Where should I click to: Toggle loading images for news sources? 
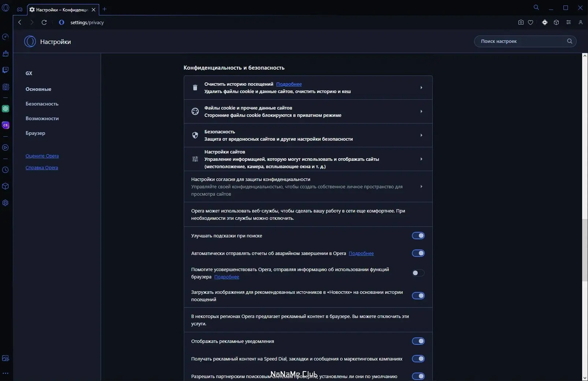point(418,296)
